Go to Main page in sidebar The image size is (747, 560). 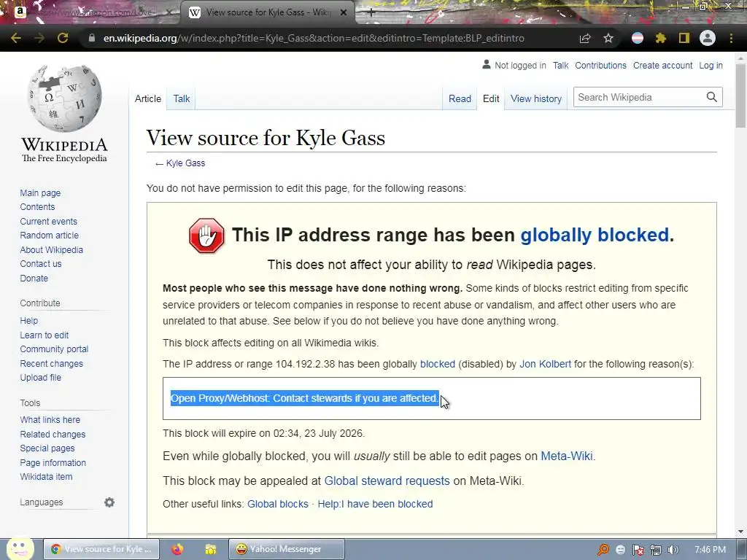click(40, 192)
